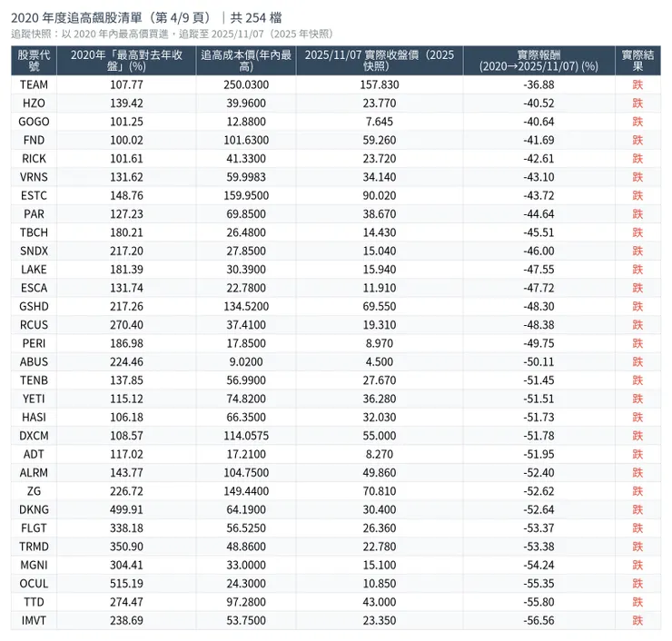Click the -46.00 return for SNDX
This screenshot has height=641, width=672.
(539, 251)
